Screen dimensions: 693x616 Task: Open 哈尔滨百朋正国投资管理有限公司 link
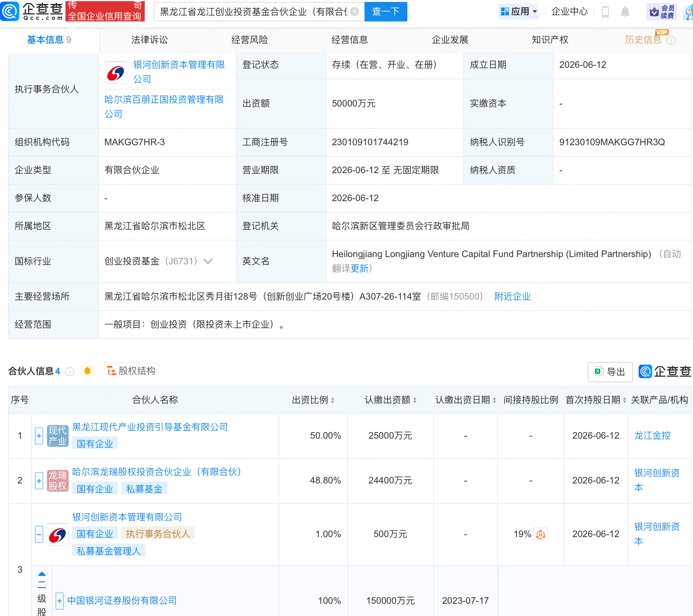tap(164, 106)
